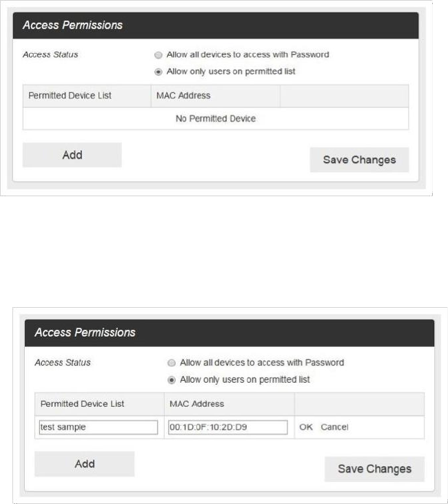Save Changes in the panel with test sample entry

point(374,469)
